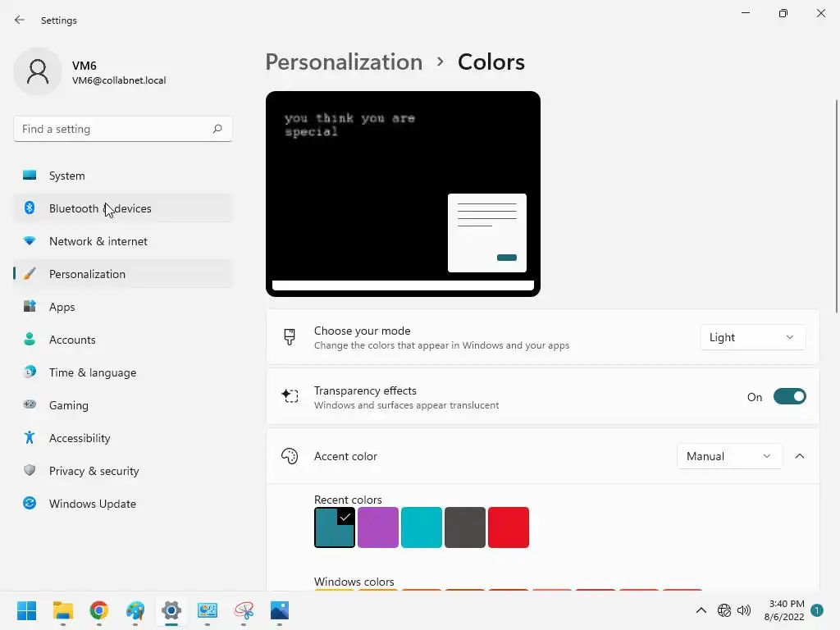
Task: Open the System settings category
Action: click(x=123, y=176)
